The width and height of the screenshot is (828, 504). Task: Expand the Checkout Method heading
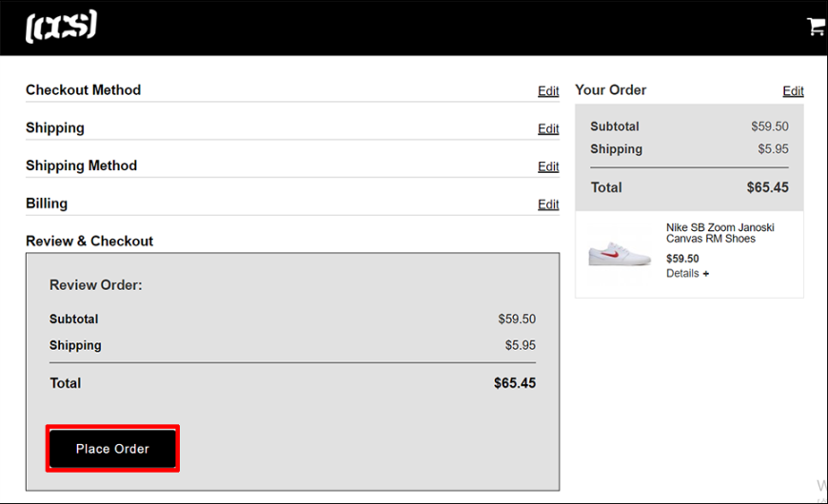84,89
